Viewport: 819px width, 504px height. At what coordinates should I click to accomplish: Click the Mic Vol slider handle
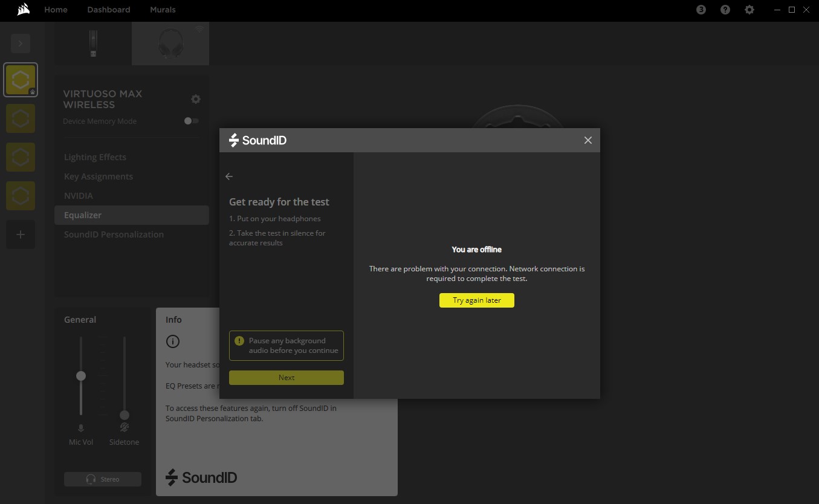click(x=81, y=376)
